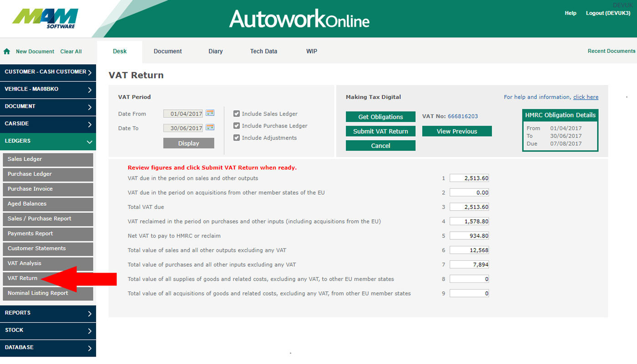Open the Date From calendar picker
Screen dimensions: 637x364
(x=210, y=113)
